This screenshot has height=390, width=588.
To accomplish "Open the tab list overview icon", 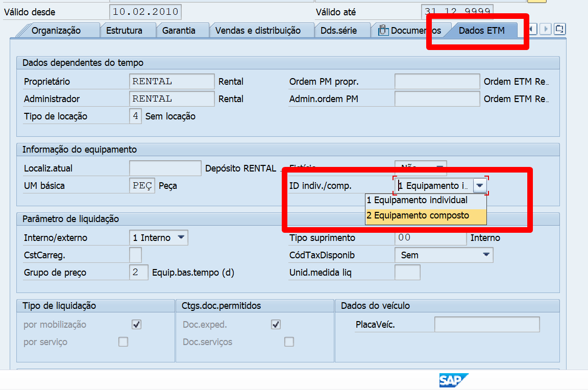I will (558, 29).
